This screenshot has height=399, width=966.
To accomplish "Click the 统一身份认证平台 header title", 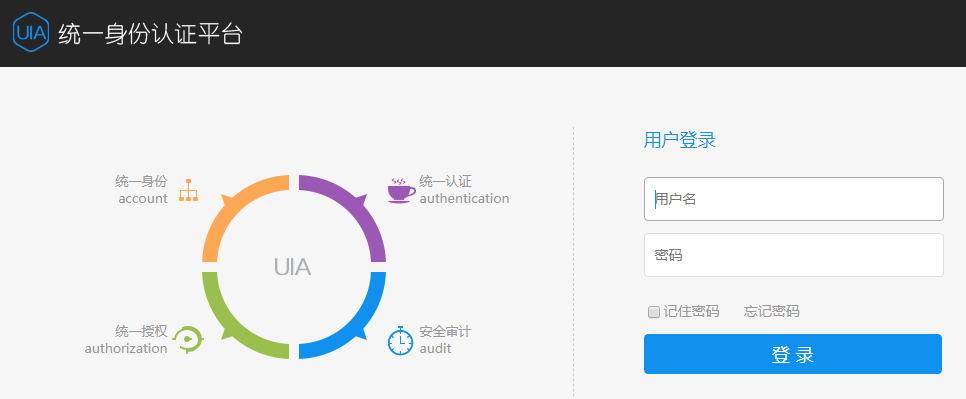I will tap(150, 34).
